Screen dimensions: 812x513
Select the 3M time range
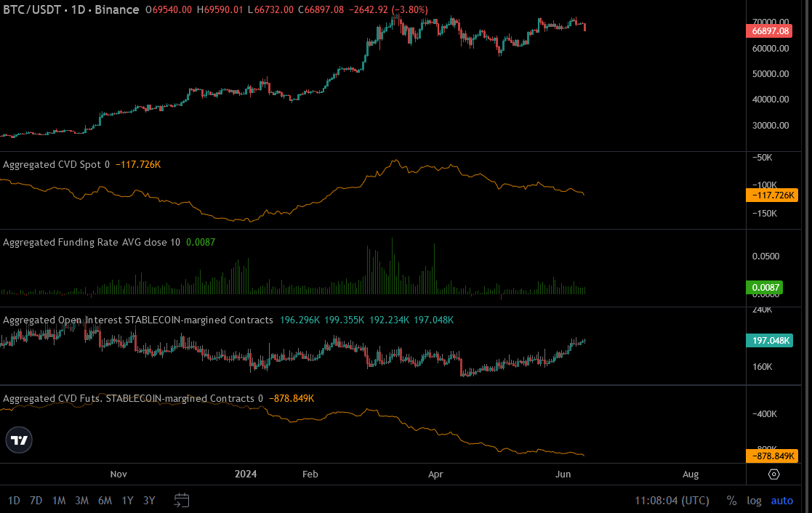pyautogui.click(x=82, y=501)
